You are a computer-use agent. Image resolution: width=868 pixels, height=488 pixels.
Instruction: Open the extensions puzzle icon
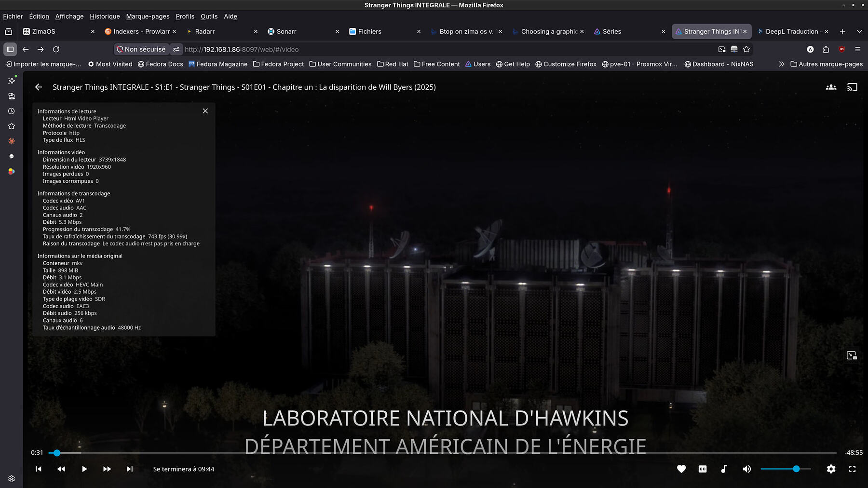click(826, 49)
